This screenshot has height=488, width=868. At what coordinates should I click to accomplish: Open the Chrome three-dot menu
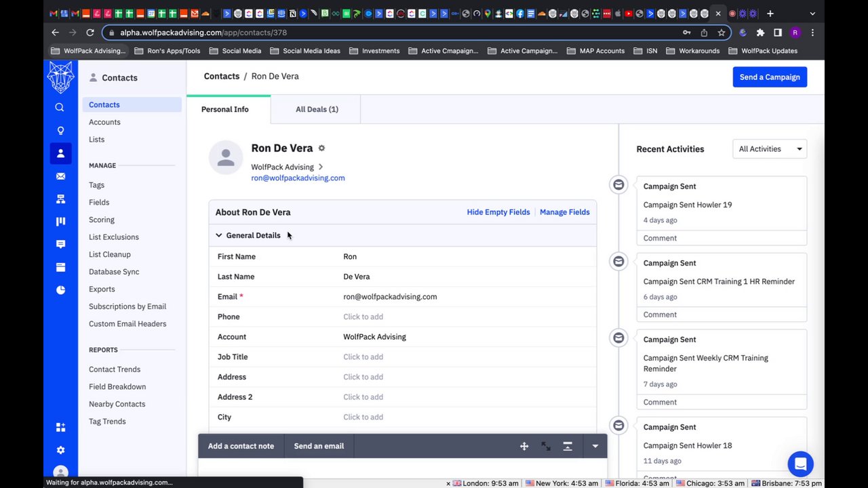812,32
